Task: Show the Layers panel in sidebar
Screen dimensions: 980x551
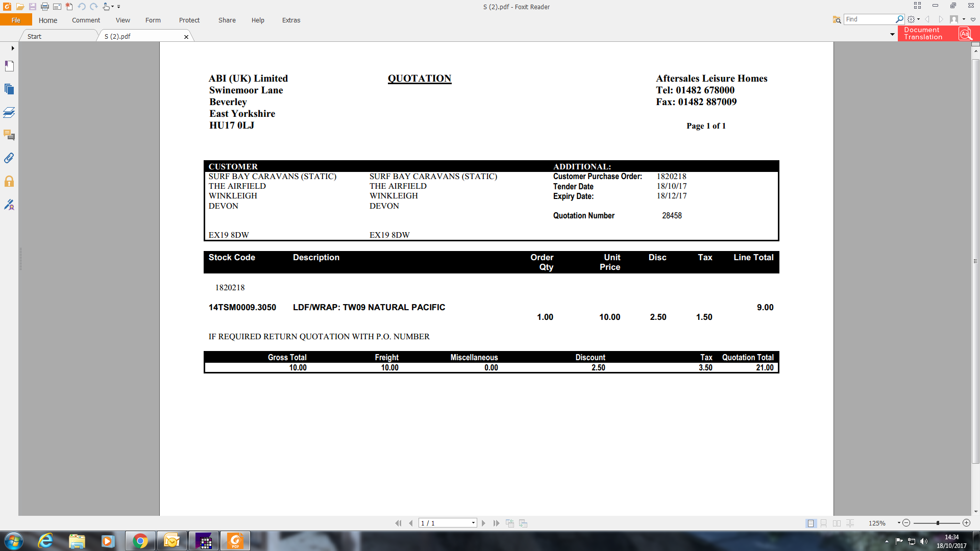Action: coord(9,112)
